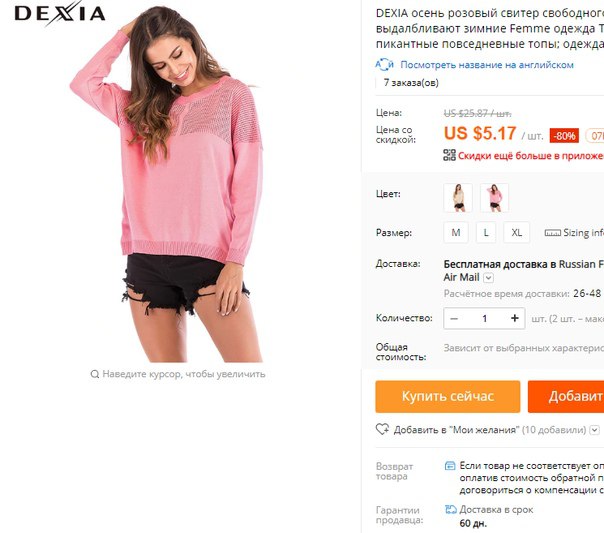Viewport: 604px width, 533px height.
Task: Click the magnifier icon below the product photo
Action: (95, 374)
